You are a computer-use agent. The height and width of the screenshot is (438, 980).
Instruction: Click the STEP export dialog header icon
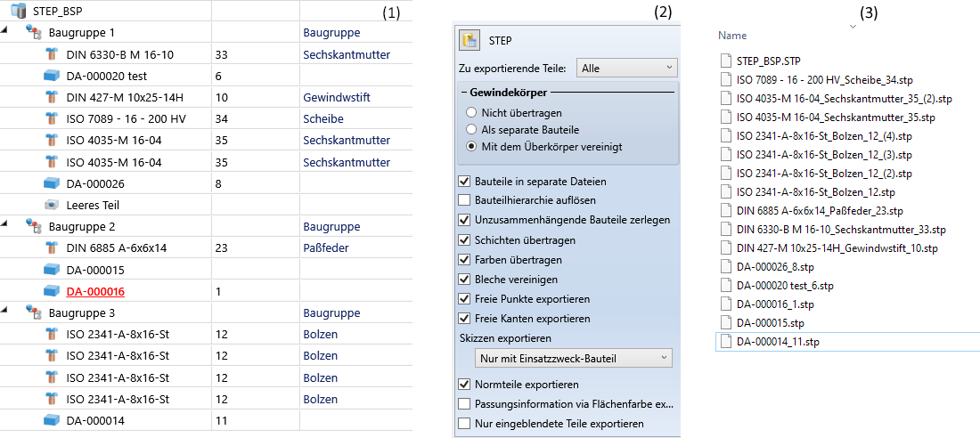(470, 40)
